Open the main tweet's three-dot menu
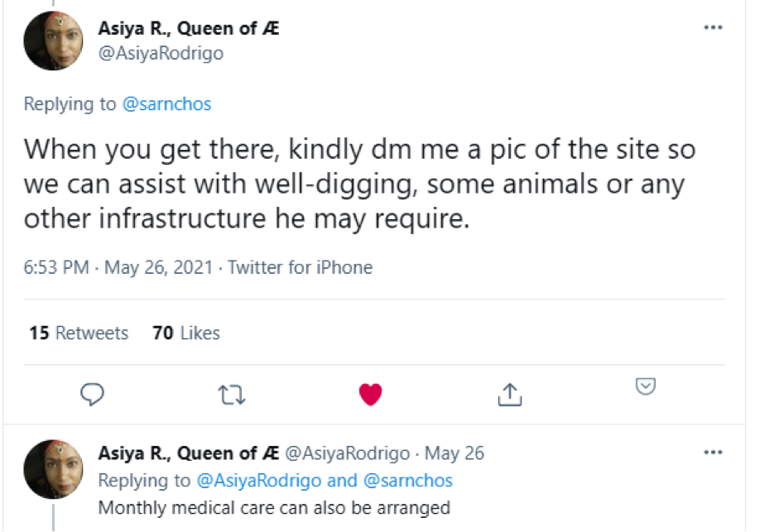The height and width of the screenshot is (532, 779). pyautogui.click(x=712, y=27)
